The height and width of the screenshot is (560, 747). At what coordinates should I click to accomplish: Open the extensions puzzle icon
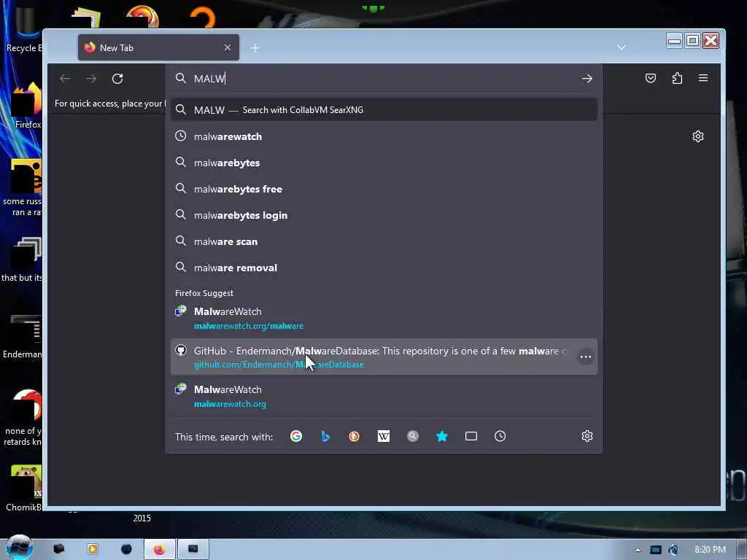tap(677, 78)
